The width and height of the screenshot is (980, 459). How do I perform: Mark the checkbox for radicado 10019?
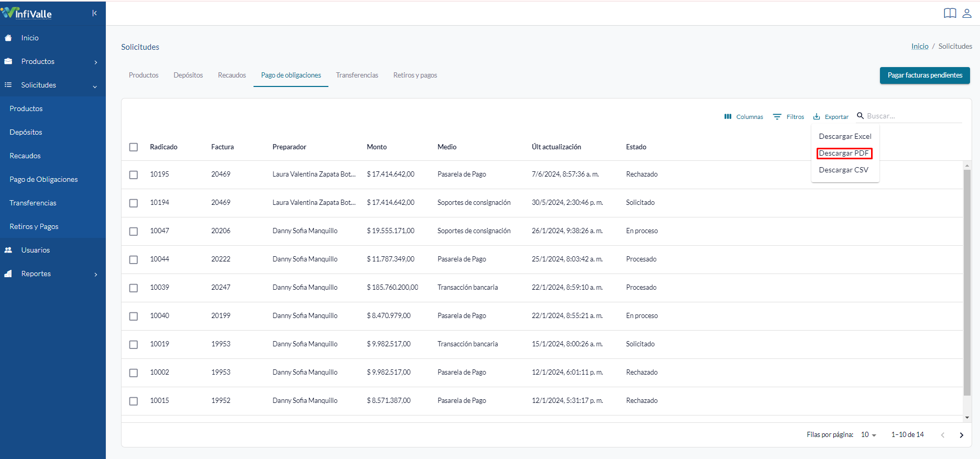click(134, 344)
